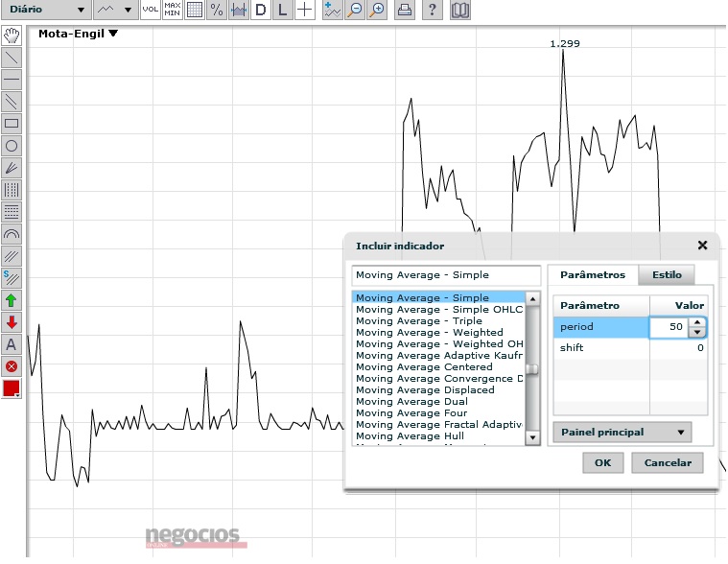Open the help question mark
The height and width of the screenshot is (564, 728).
(432, 10)
